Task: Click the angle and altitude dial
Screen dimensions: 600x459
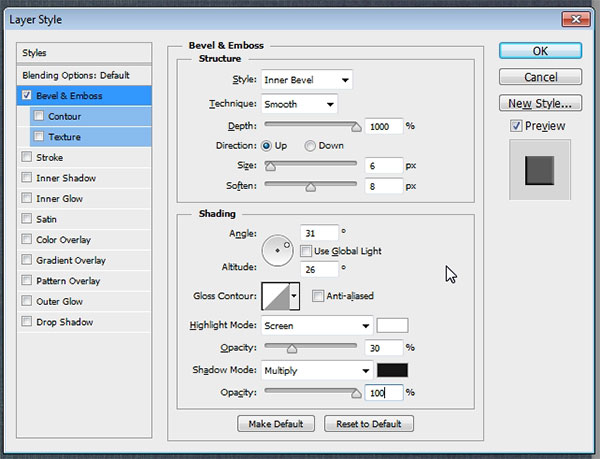Action: [x=277, y=249]
